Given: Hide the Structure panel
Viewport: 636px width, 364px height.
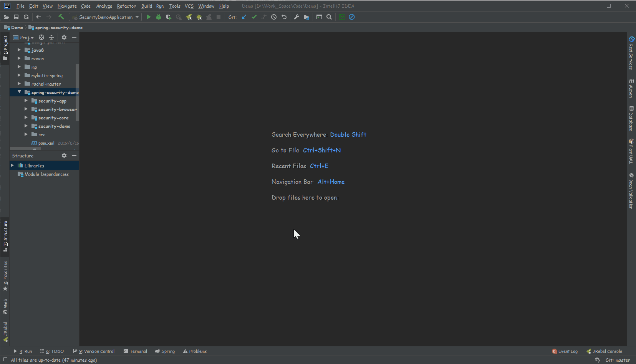Looking at the screenshot, I should pos(74,156).
